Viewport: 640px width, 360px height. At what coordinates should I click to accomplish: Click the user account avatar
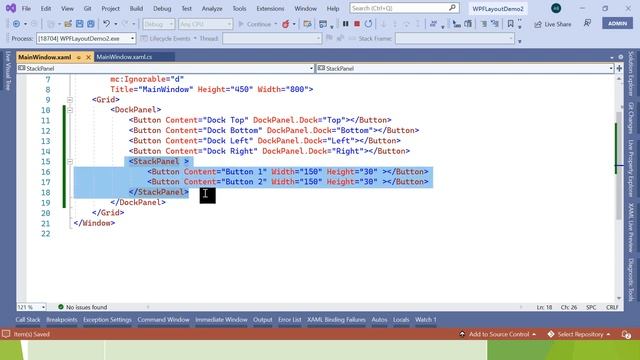(556, 8)
